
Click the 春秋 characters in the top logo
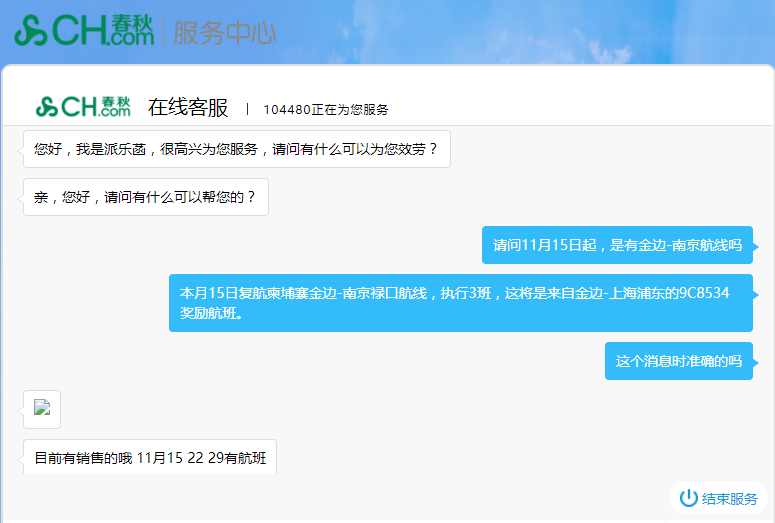click(132, 22)
